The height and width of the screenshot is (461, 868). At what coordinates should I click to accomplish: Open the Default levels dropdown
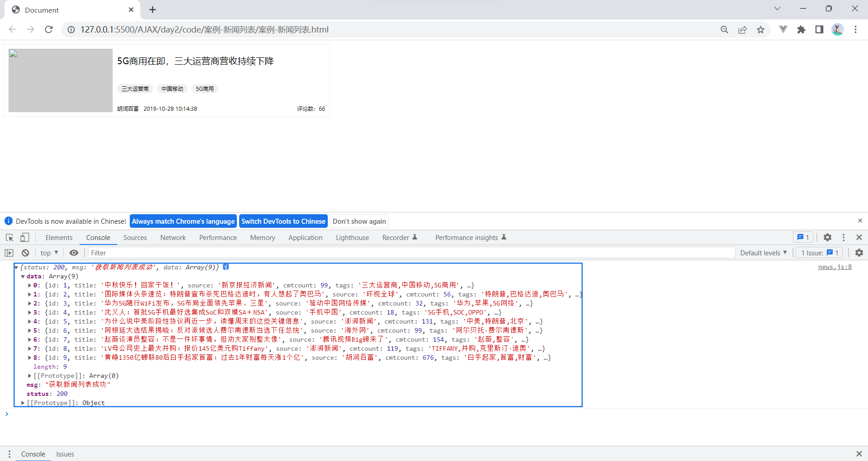pyautogui.click(x=764, y=253)
